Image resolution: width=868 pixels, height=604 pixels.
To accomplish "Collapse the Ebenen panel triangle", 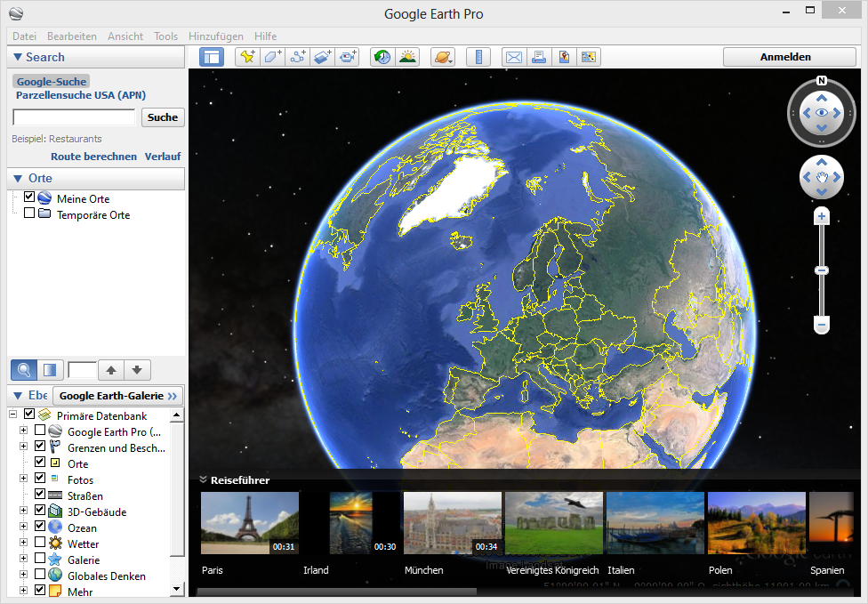I will (18, 395).
